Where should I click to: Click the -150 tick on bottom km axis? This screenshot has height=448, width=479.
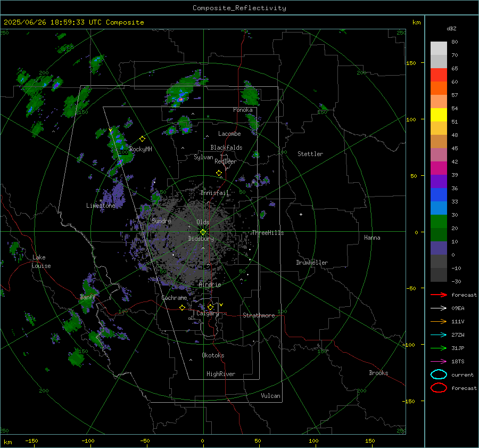31,441
